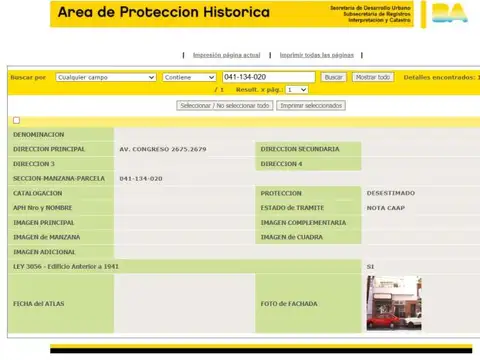Click the 'IMAGEN de MANZANA' label

pyautogui.click(x=47, y=237)
